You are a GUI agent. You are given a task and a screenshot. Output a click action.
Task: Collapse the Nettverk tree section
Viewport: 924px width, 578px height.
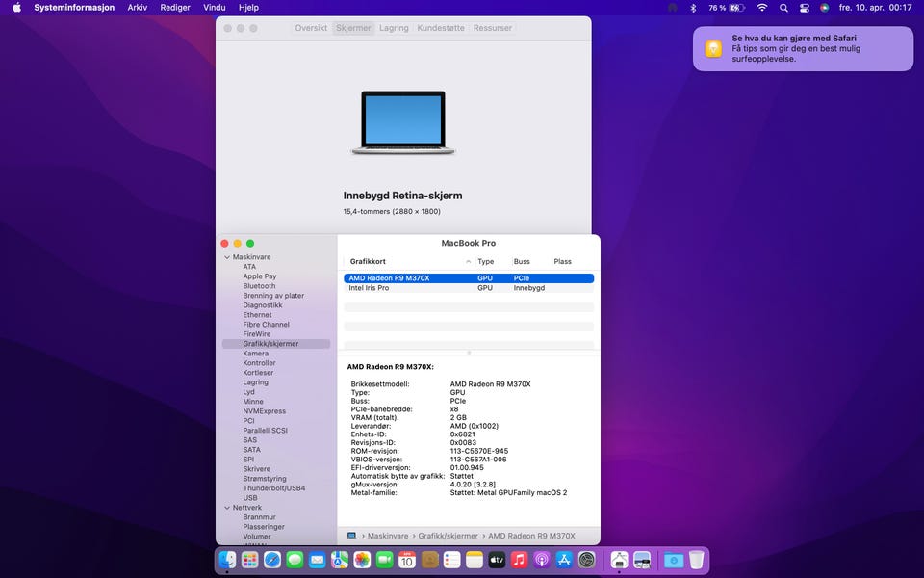pos(227,508)
